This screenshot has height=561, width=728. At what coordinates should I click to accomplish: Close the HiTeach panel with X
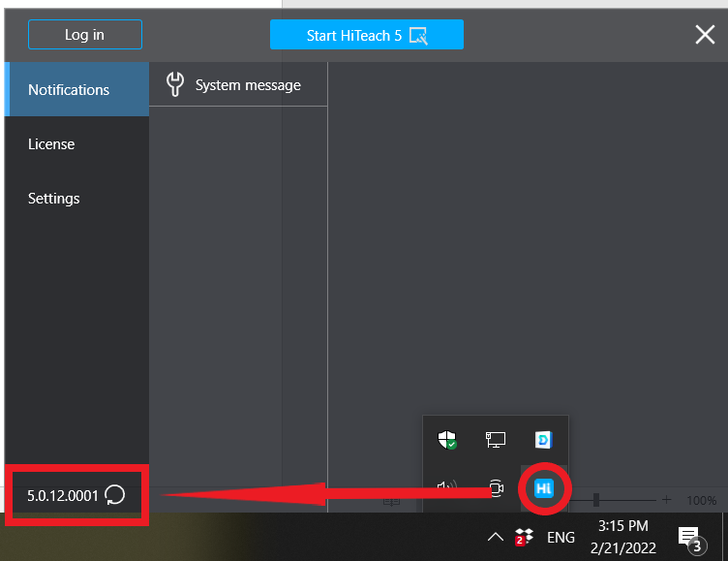tap(705, 34)
